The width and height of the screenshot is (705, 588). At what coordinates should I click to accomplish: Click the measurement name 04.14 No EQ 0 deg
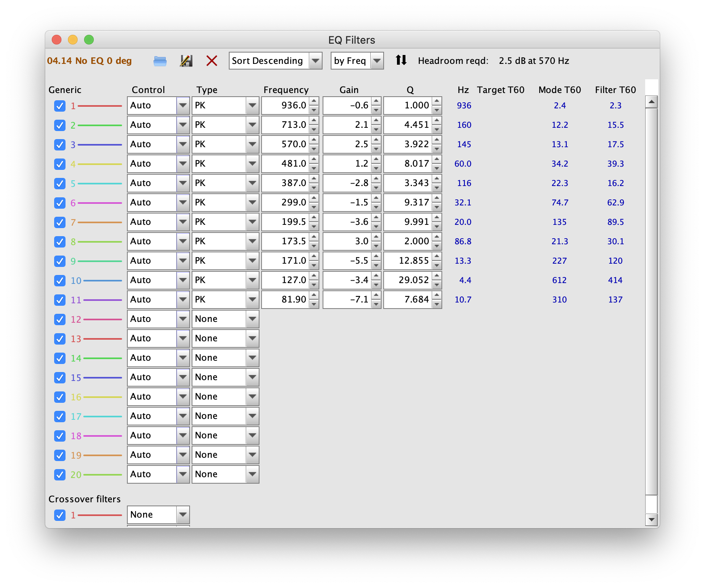pos(89,61)
